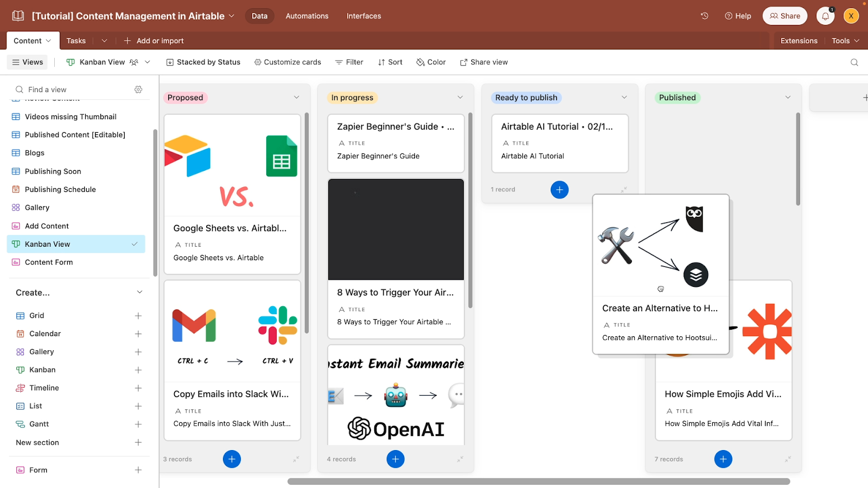The width and height of the screenshot is (868, 488).
Task: Expand the list of all tables
Action: [104, 41]
